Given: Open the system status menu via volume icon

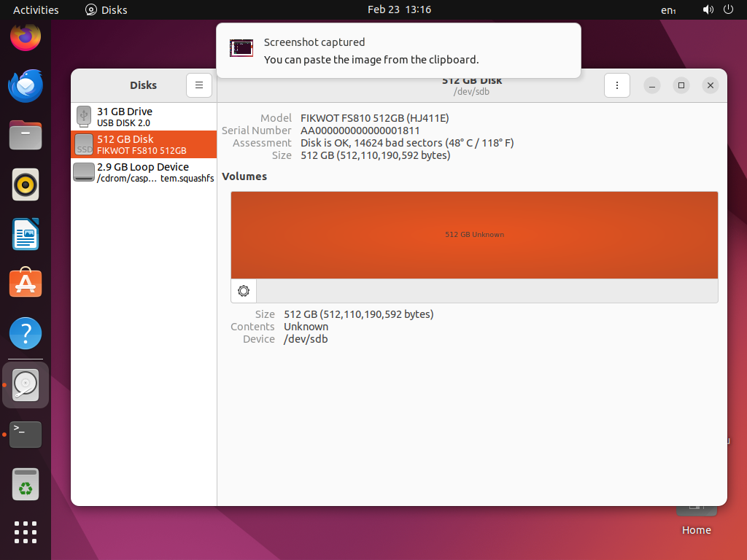Looking at the screenshot, I should click(706, 9).
